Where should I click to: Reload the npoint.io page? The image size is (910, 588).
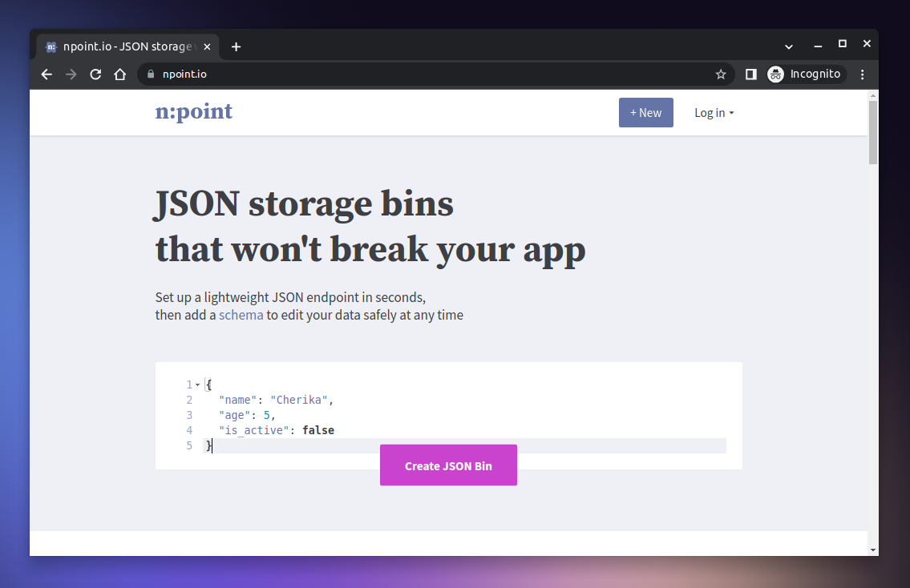point(95,75)
